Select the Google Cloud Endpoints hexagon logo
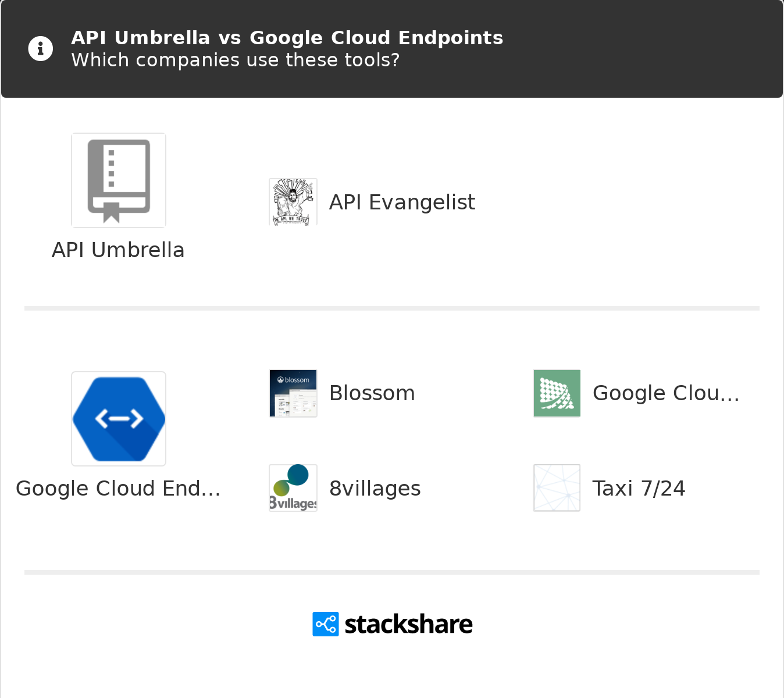 119,419
